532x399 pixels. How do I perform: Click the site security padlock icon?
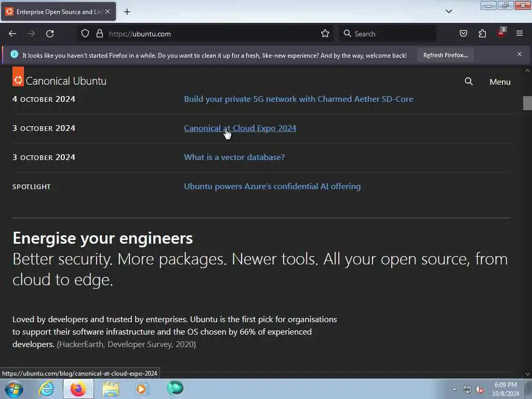pyautogui.click(x=99, y=34)
